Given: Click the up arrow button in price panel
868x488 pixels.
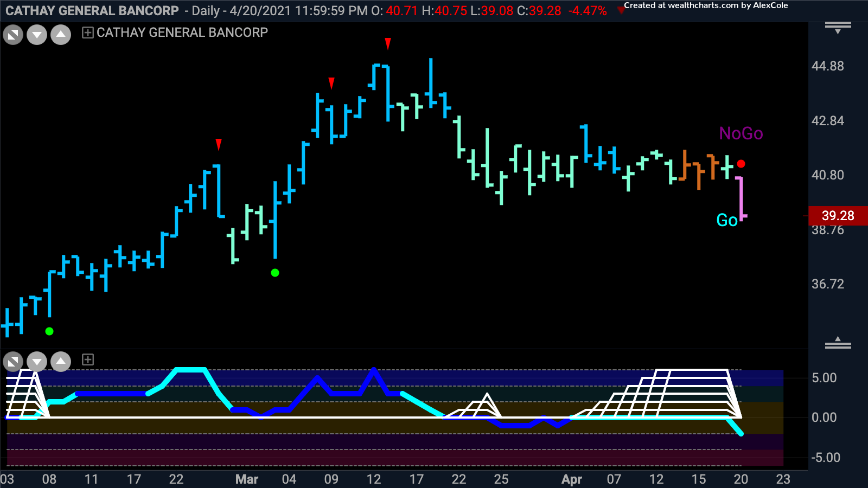Looking at the screenshot, I should (61, 35).
